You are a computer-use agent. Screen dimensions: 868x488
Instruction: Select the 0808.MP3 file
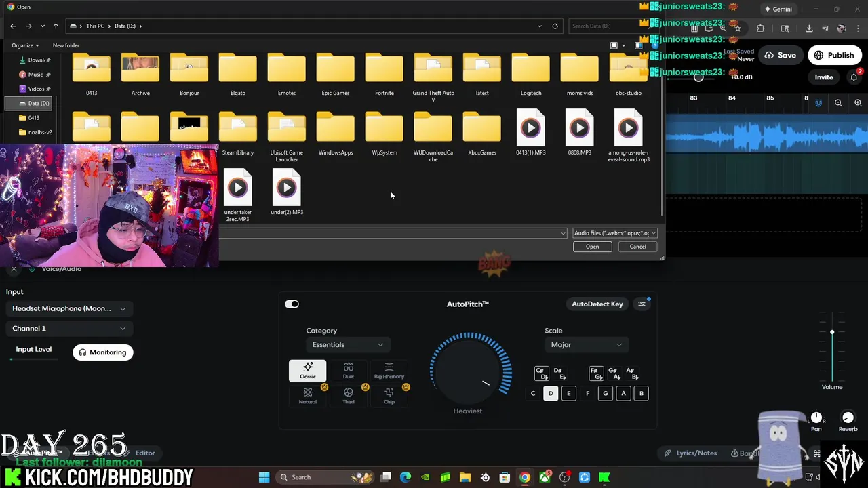(579, 133)
